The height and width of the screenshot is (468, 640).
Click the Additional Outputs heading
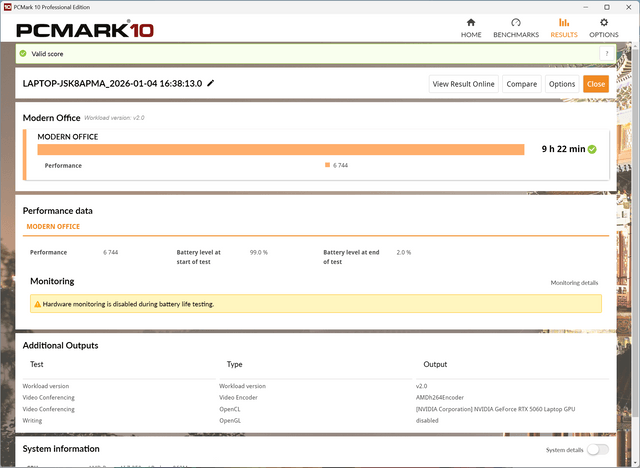60,346
